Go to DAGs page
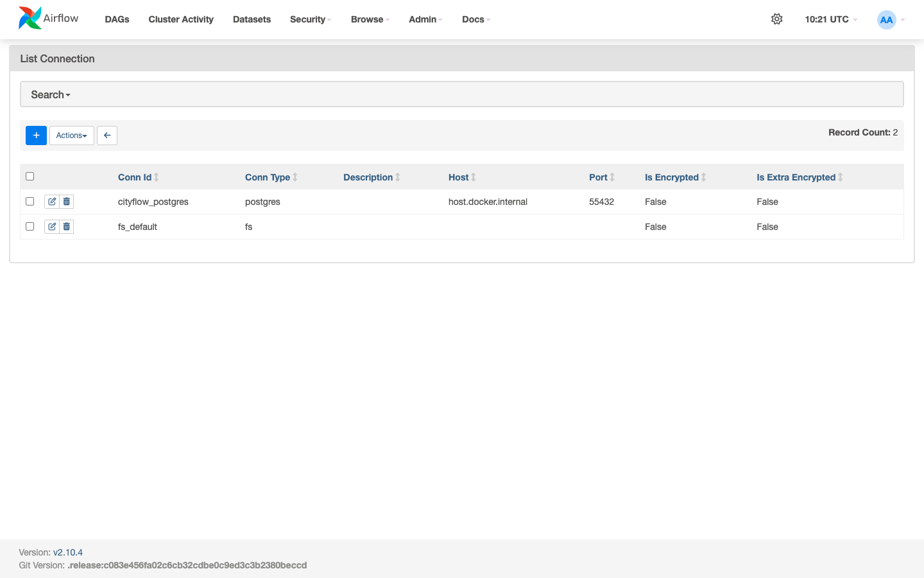Image resolution: width=924 pixels, height=578 pixels. [117, 19]
